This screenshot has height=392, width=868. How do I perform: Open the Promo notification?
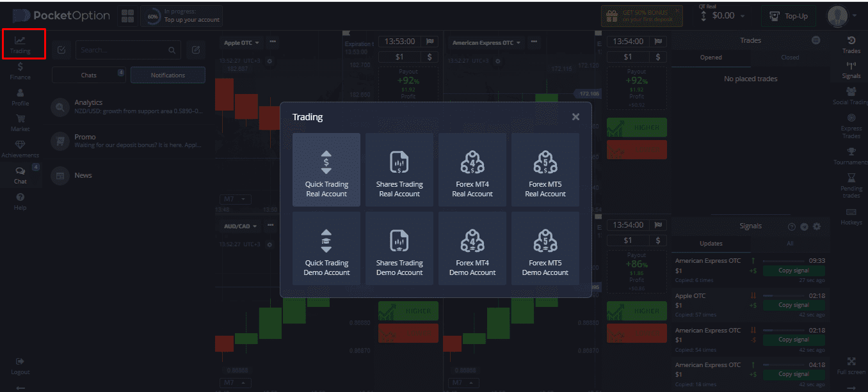point(128,141)
